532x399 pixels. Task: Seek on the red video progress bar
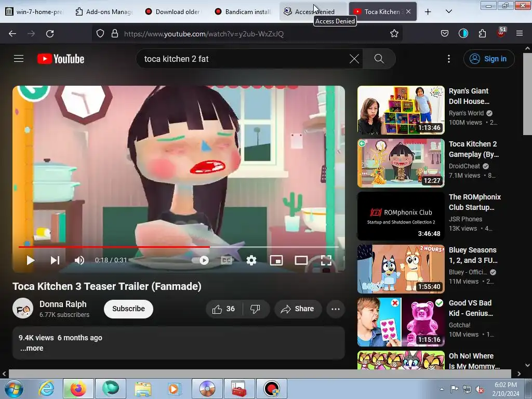point(179,247)
